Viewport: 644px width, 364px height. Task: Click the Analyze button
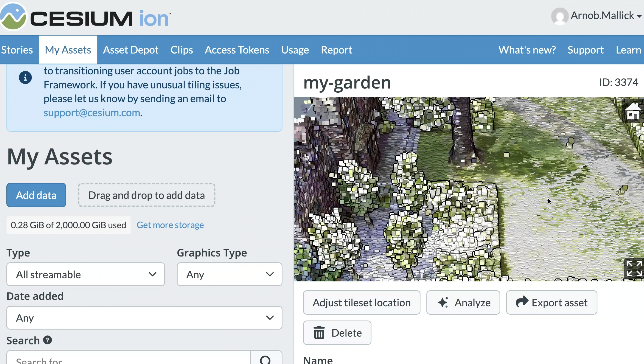click(463, 302)
